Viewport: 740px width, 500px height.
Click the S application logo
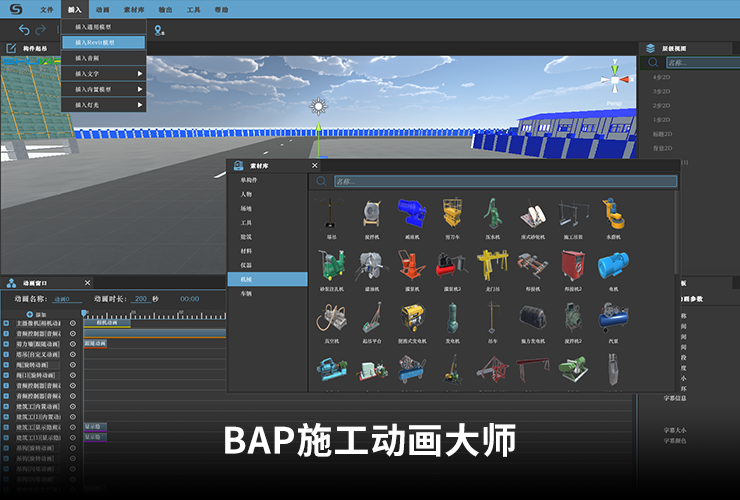[x=16, y=9]
